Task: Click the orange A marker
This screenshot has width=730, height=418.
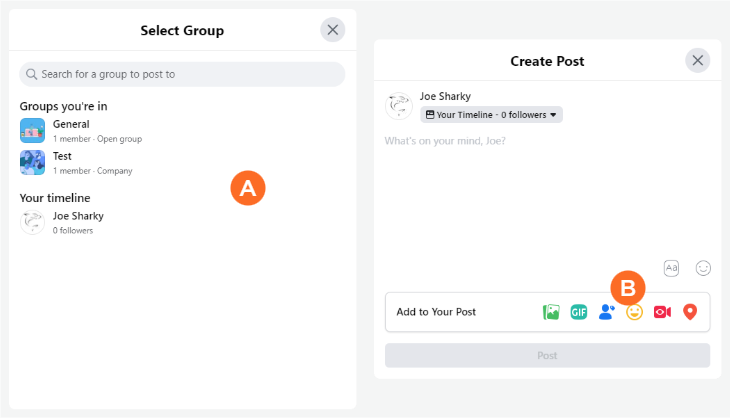Action: [248, 187]
